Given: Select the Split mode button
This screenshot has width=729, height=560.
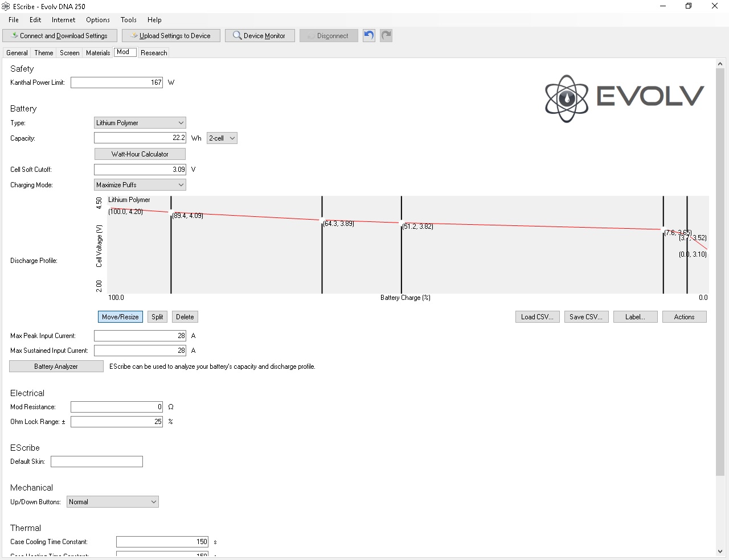Looking at the screenshot, I should tap(157, 317).
